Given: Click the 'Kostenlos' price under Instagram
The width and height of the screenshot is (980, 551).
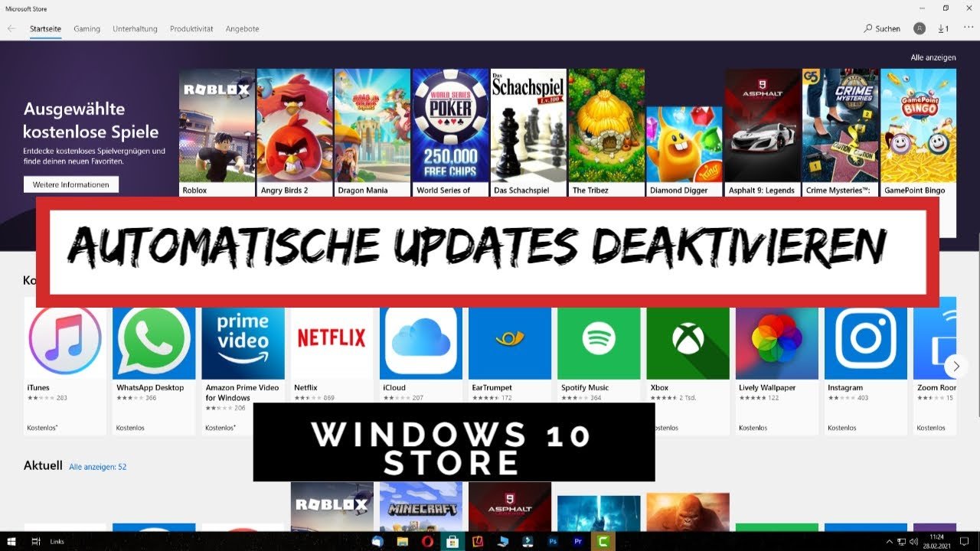Looking at the screenshot, I should click(841, 428).
